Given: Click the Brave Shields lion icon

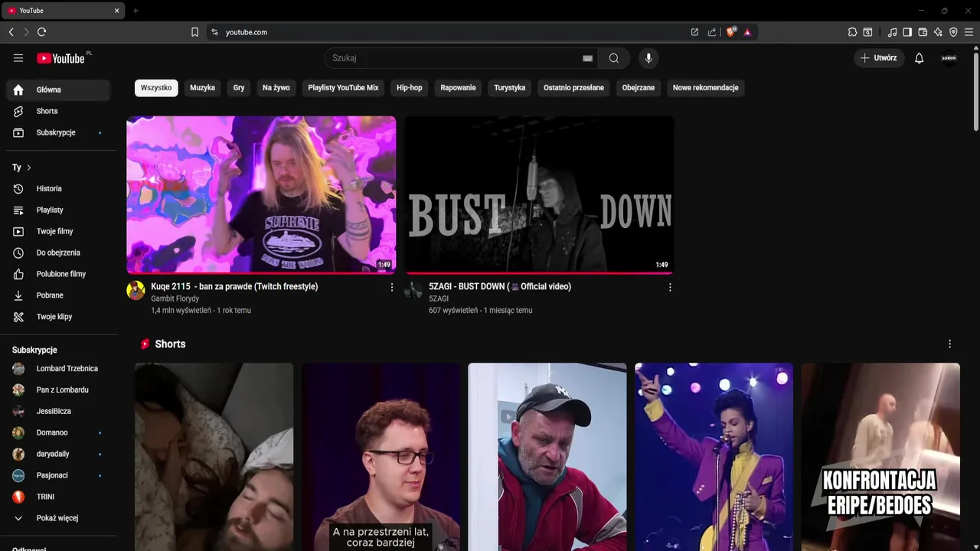Looking at the screenshot, I should point(730,32).
